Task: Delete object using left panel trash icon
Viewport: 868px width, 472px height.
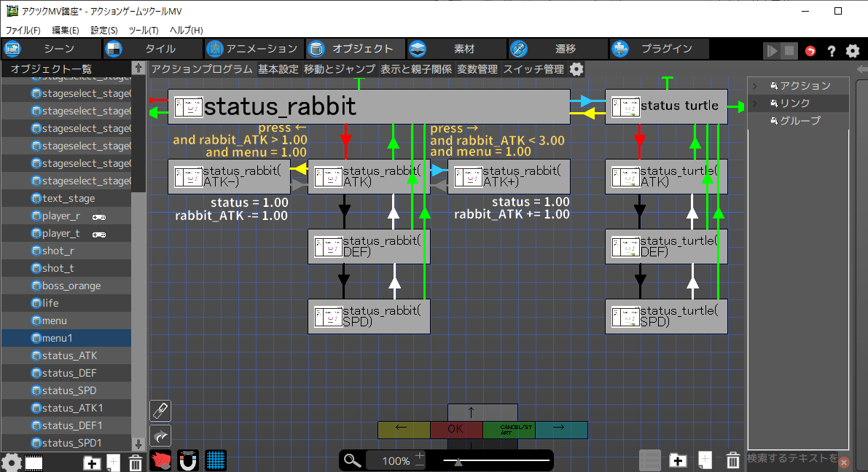Action: [x=135, y=463]
